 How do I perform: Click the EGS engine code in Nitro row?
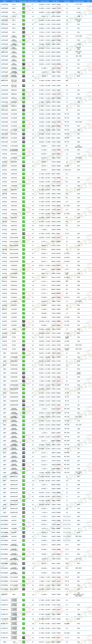click(79, 341)
